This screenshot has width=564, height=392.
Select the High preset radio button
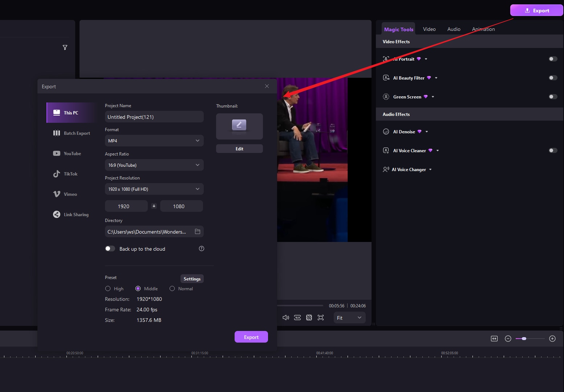coord(108,288)
